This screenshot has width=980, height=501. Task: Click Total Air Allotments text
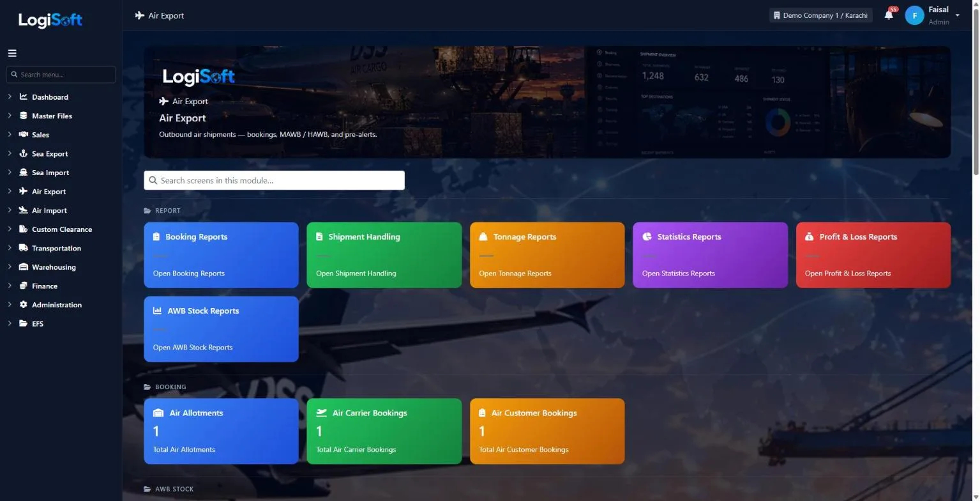click(184, 450)
